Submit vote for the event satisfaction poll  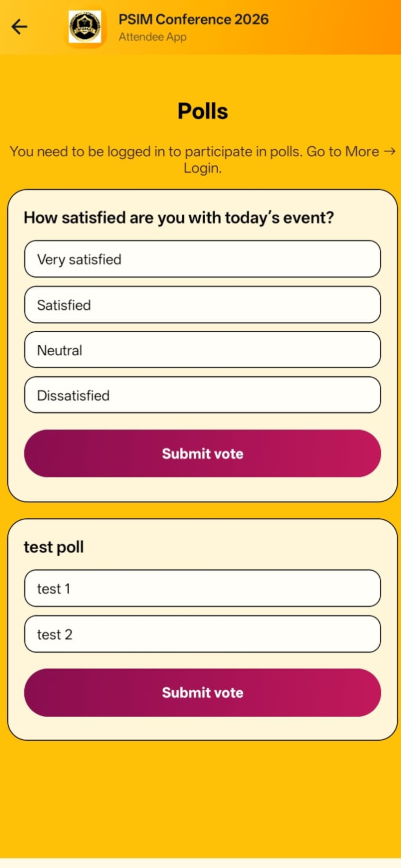(x=202, y=453)
